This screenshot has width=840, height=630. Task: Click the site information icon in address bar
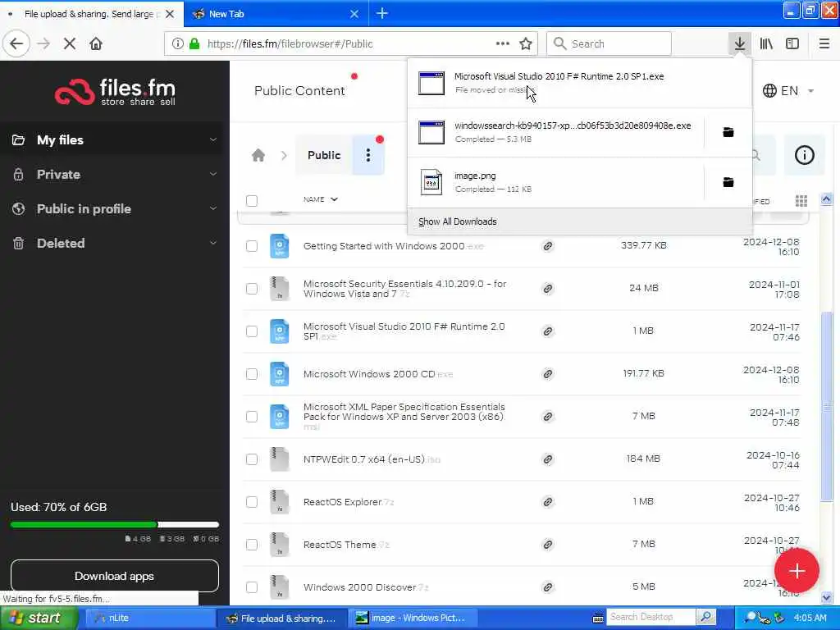click(177, 43)
